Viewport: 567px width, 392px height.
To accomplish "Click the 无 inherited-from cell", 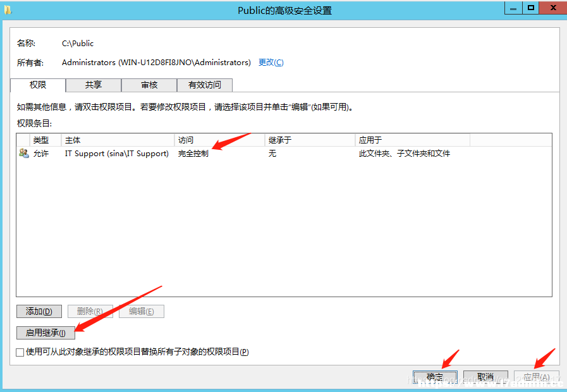I will tap(272, 154).
